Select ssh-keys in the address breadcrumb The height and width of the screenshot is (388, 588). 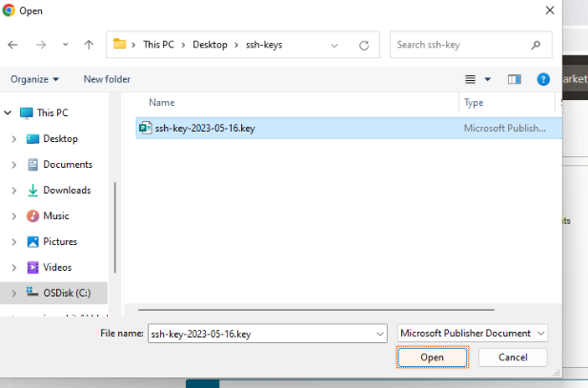[264, 45]
